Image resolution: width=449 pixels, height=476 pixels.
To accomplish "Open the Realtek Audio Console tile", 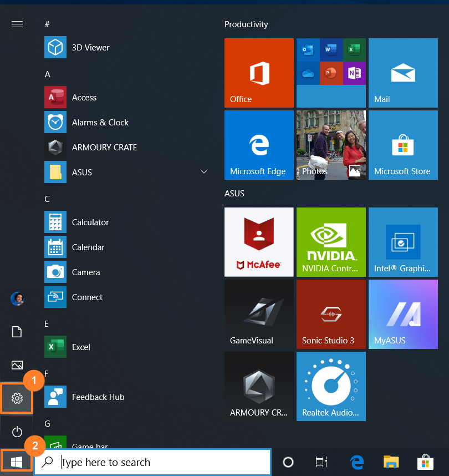I will [331, 387].
